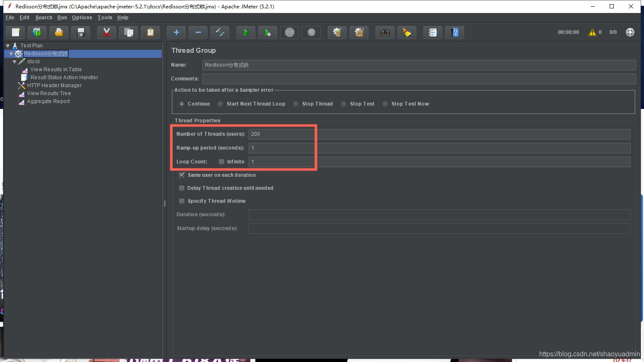644x362 pixels.
Task: Open the File menu
Action: [10, 18]
